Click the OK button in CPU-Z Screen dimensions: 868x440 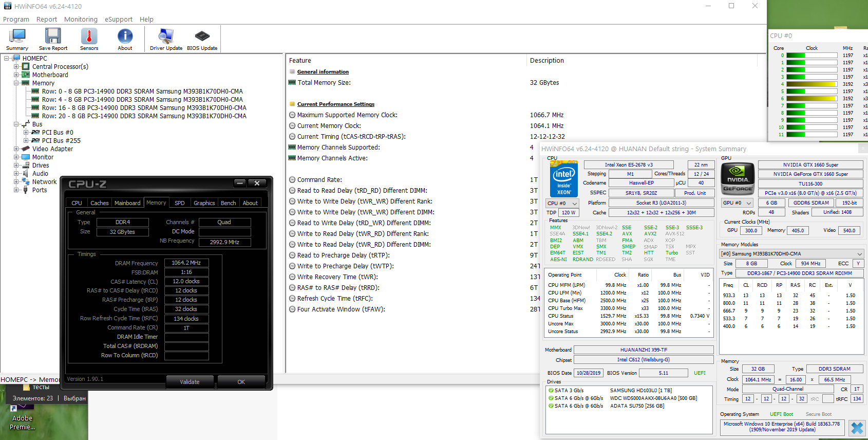(x=241, y=382)
